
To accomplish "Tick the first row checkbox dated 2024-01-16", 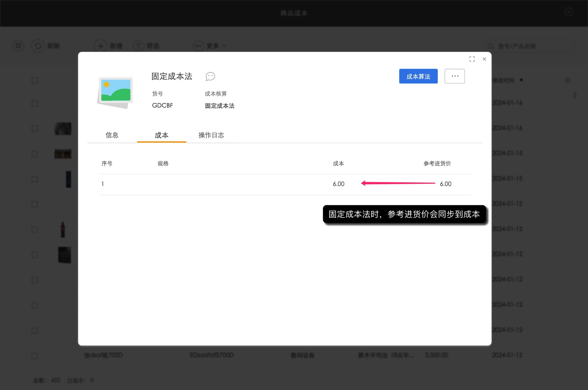I will 35,103.
